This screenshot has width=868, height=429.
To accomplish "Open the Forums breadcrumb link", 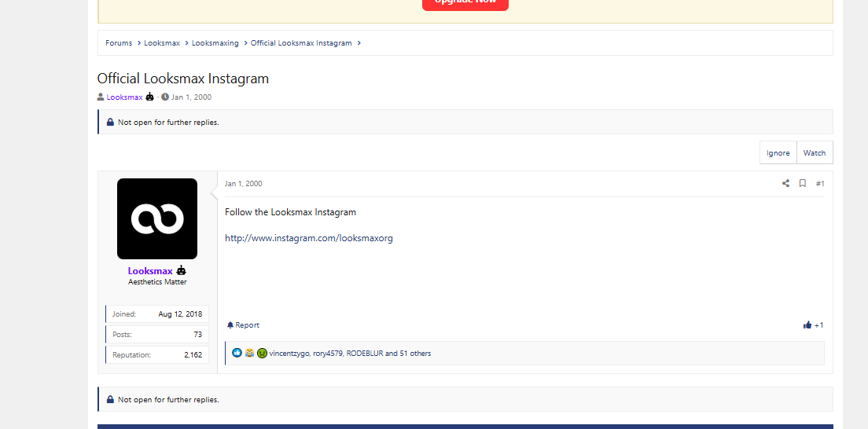I will (x=119, y=42).
